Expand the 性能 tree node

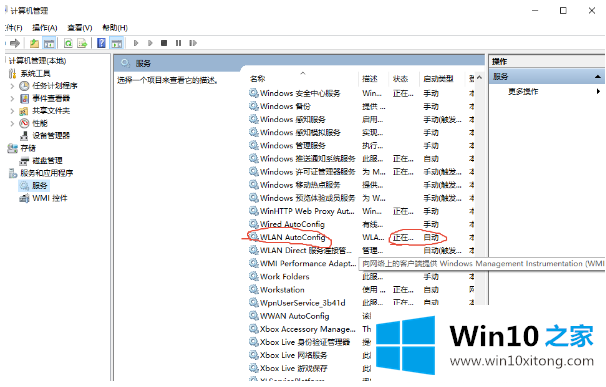point(12,124)
